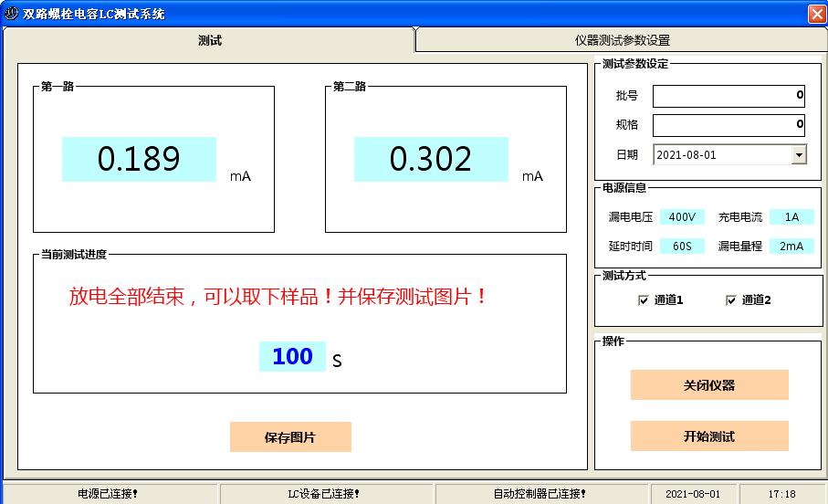Screen dimensions: 828x504
Task: Toggle the 通道2 checkbox
Action: tap(730, 300)
